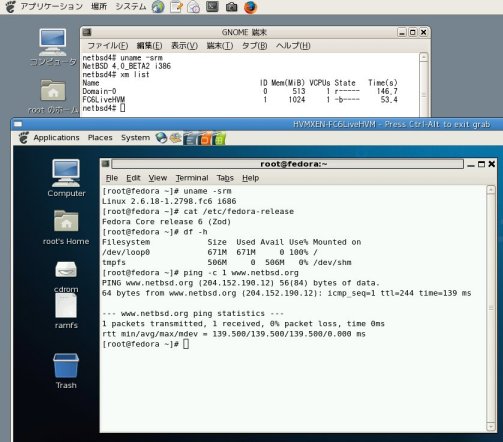Open the 場所 menu in top panel

tap(99, 6)
